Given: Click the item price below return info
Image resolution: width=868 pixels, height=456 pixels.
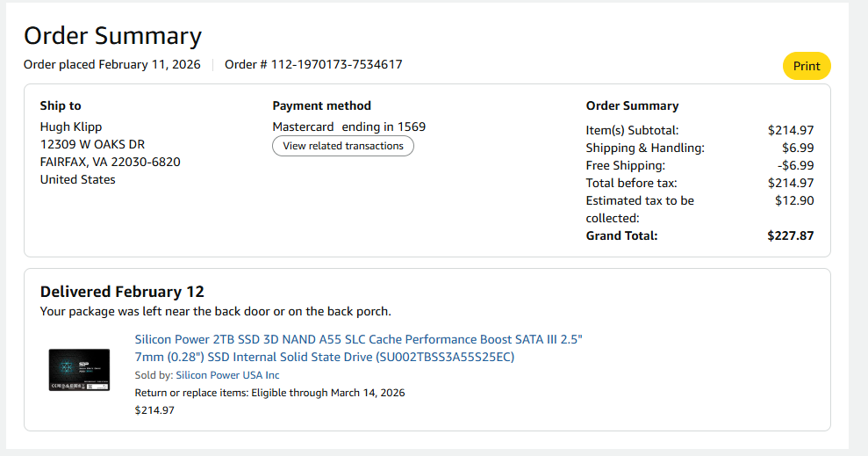Looking at the screenshot, I should pos(154,409).
